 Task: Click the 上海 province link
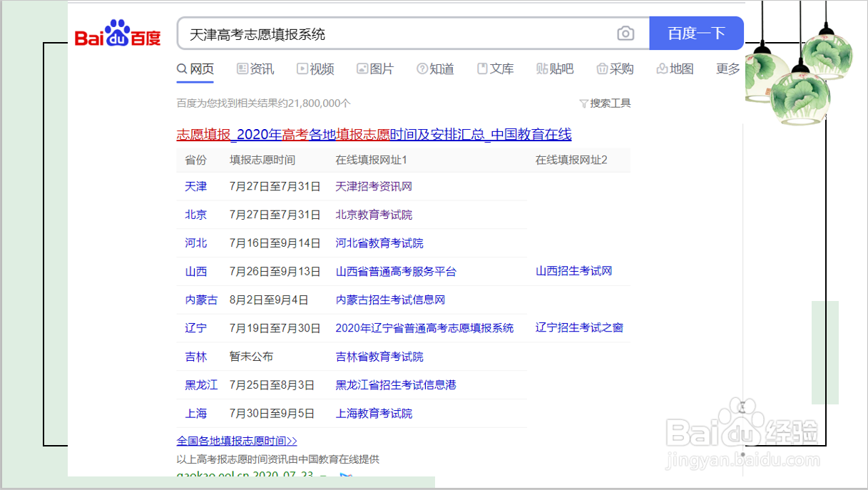point(195,414)
